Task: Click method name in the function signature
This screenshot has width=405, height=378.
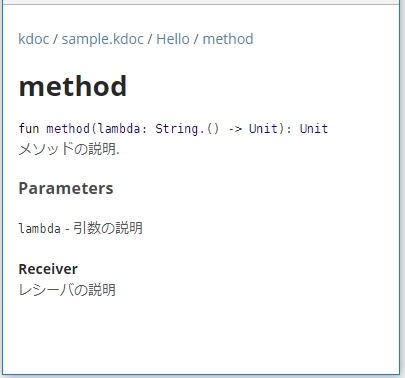Action: click(x=68, y=128)
